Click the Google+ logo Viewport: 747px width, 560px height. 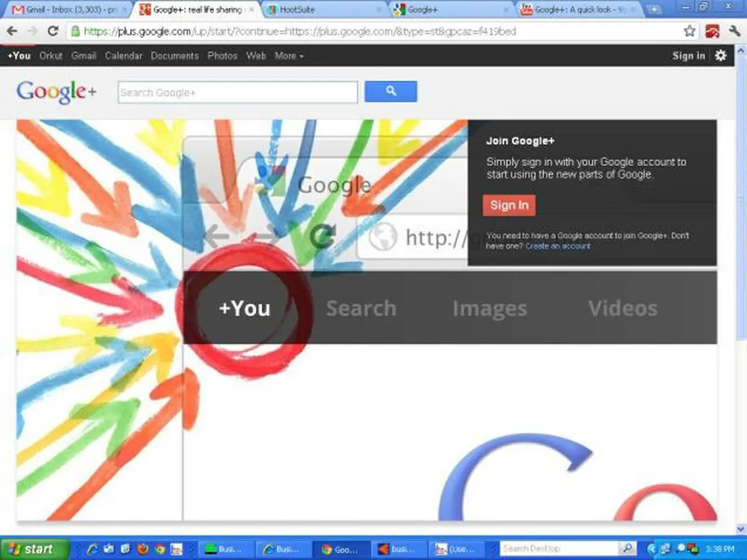point(57,92)
